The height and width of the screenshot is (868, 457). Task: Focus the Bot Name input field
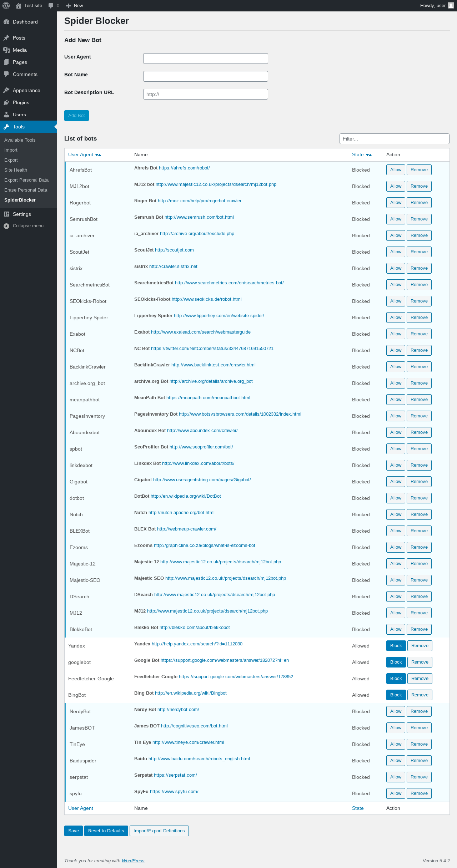click(x=206, y=76)
